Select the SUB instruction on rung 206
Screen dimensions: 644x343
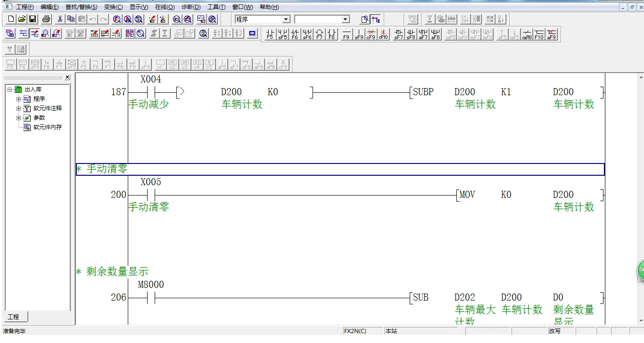[421, 297]
